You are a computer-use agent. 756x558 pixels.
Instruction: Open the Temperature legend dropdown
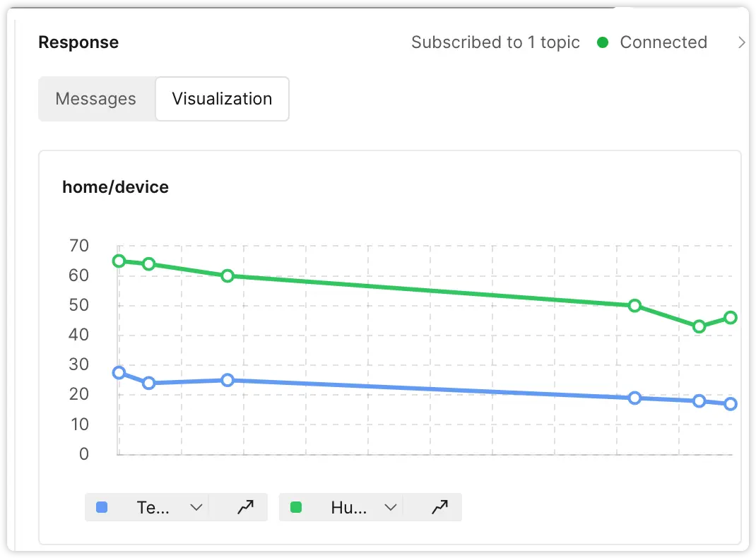click(195, 506)
